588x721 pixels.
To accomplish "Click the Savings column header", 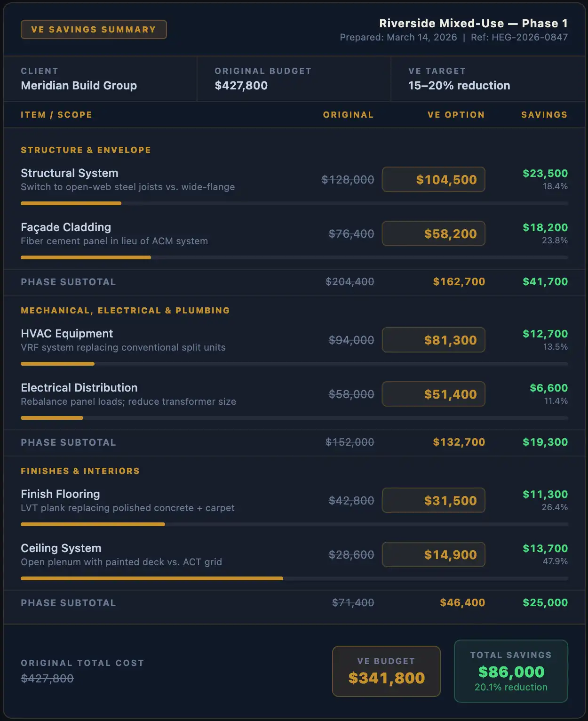I will click(x=544, y=115).
